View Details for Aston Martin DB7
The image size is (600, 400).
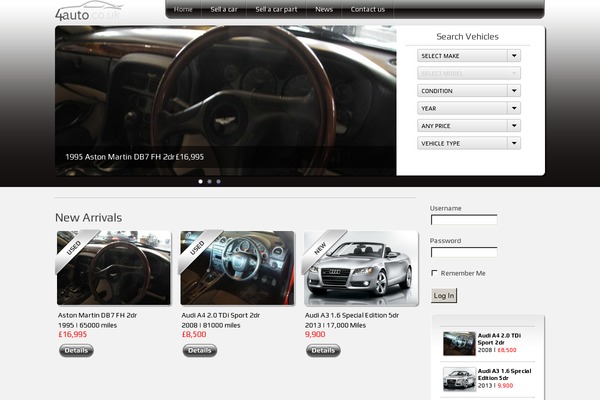point(76,351)
